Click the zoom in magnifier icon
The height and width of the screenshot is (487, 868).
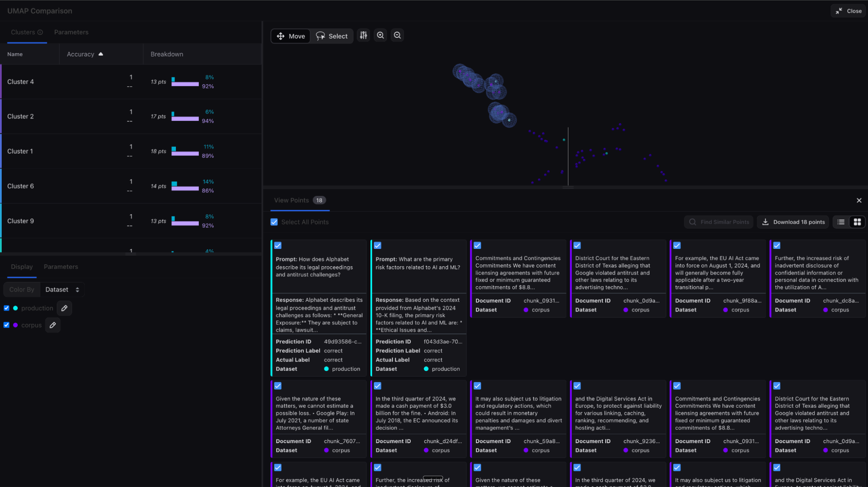coord(380,36)
